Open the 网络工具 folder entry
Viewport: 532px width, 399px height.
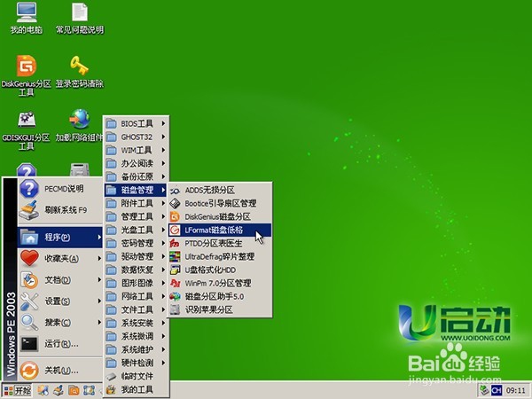(136, 296)
